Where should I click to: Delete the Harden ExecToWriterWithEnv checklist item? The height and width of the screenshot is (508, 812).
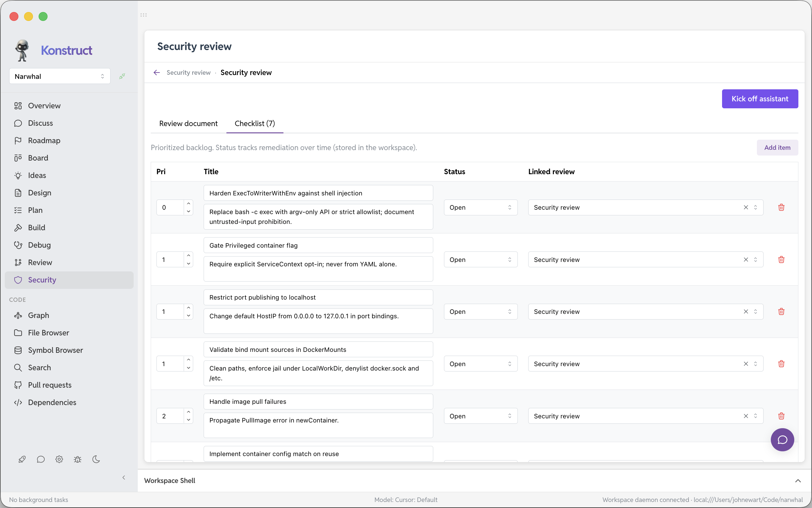(781, 207)
